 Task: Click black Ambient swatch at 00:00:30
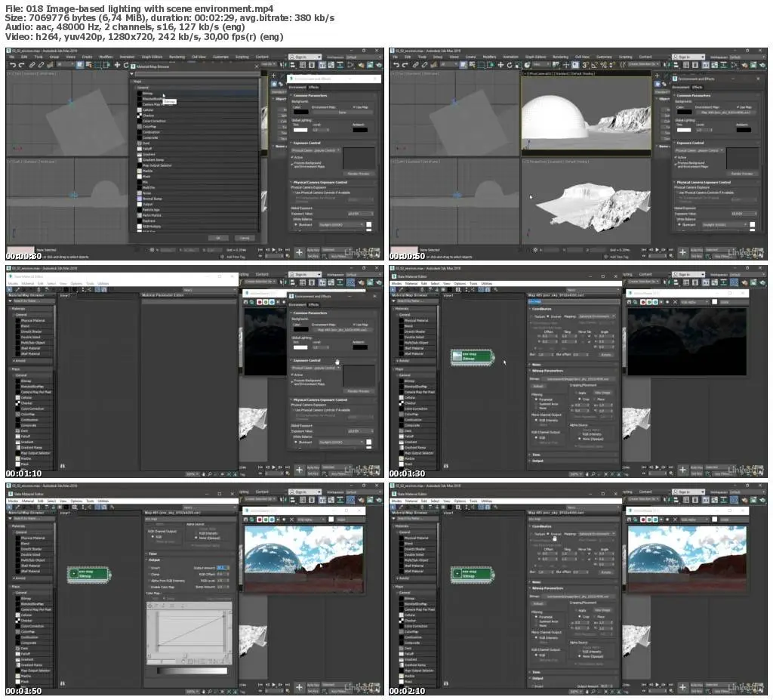[360, 130]
